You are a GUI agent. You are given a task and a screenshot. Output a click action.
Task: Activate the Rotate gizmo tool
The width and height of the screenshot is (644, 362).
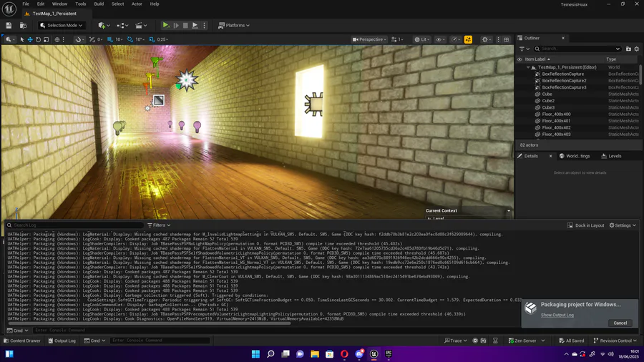click(38, 39)
